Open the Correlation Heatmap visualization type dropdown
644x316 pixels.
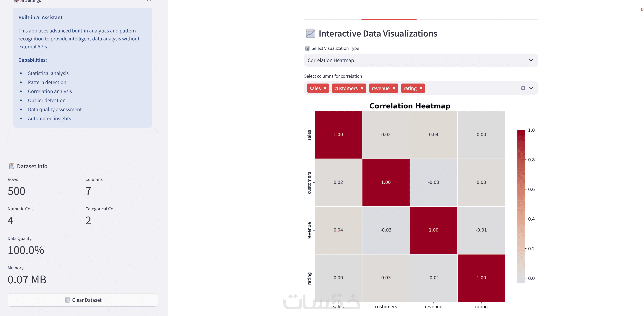(421, 60)
